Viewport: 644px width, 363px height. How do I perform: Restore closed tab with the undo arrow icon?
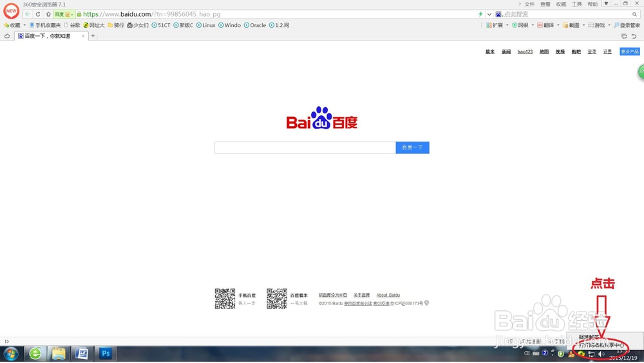[x=634, y=36]
